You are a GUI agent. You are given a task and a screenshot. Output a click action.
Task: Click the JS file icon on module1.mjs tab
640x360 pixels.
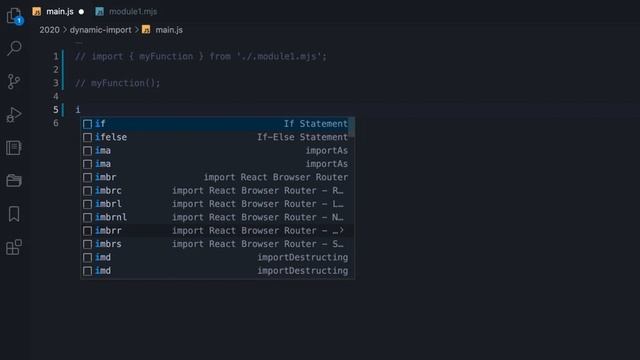99,11
